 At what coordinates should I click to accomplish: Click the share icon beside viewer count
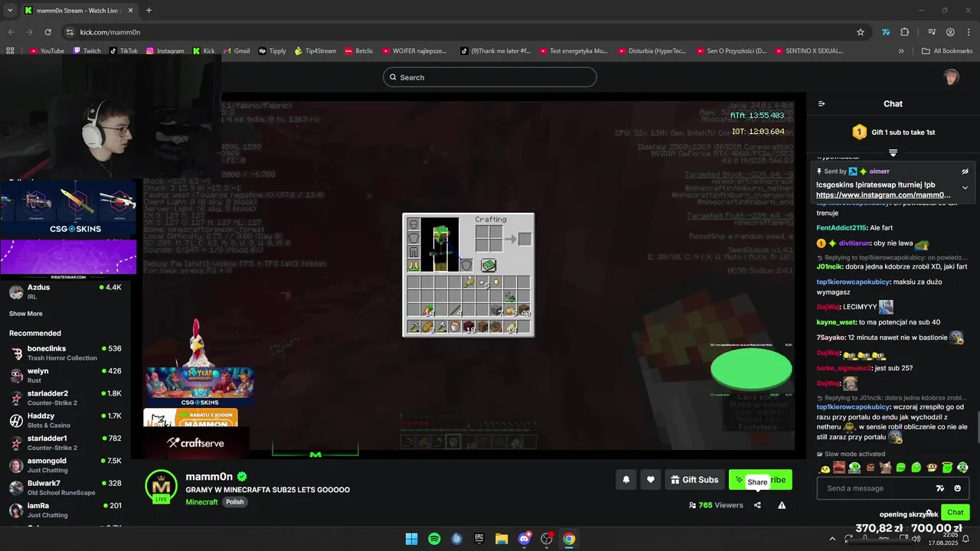tap(757, 505)
